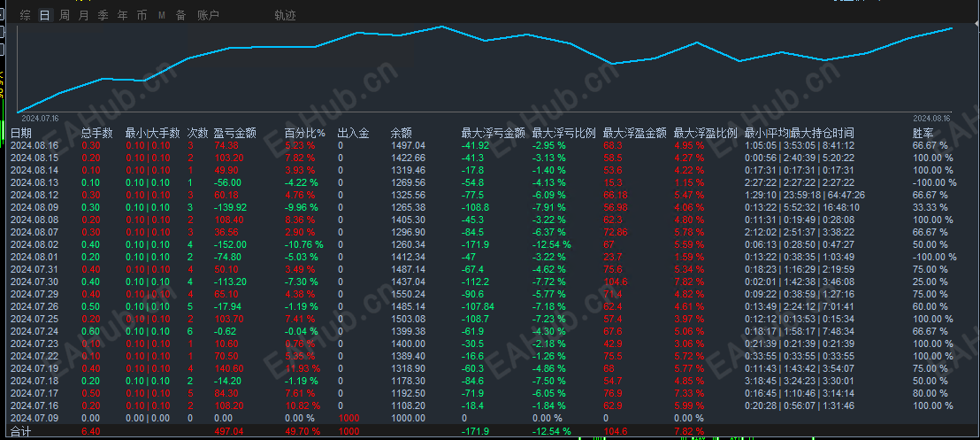This screenshot has height=440, width=980.
Task: Click max floating profit 104.6 in 2024.07.30 row
Action: tap(616, 282)
